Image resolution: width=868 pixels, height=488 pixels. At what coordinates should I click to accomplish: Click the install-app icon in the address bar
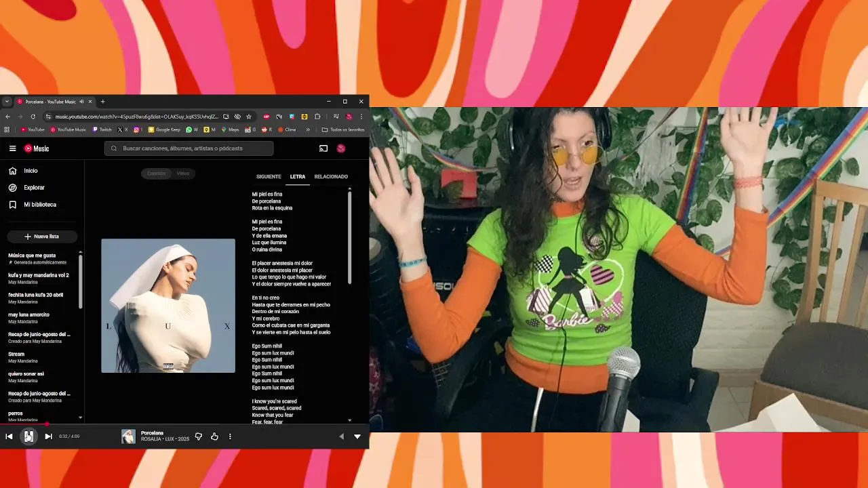pos(226,117)
